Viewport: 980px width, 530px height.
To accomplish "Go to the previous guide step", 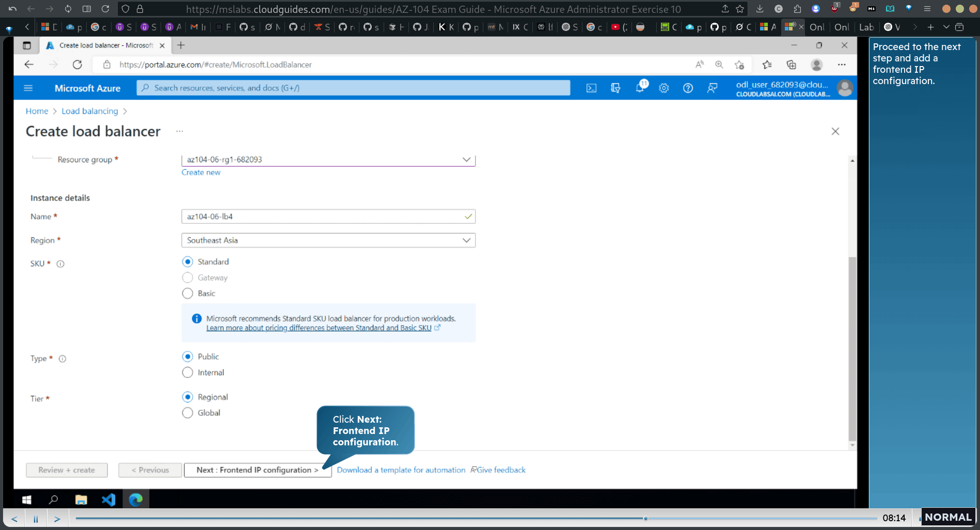I will coord(14,519).
